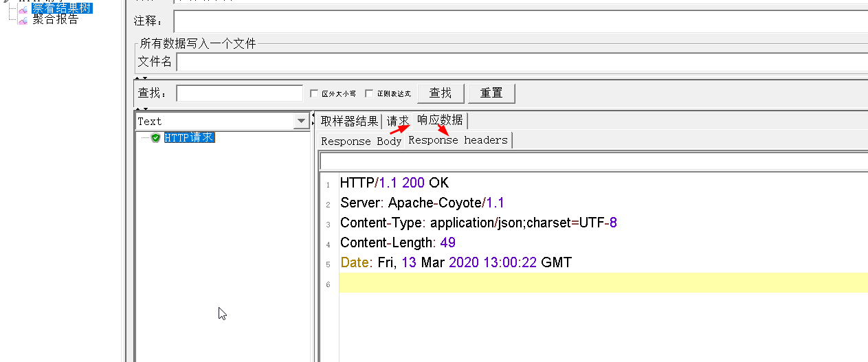Click the 查找 search button

click(441, 93)
